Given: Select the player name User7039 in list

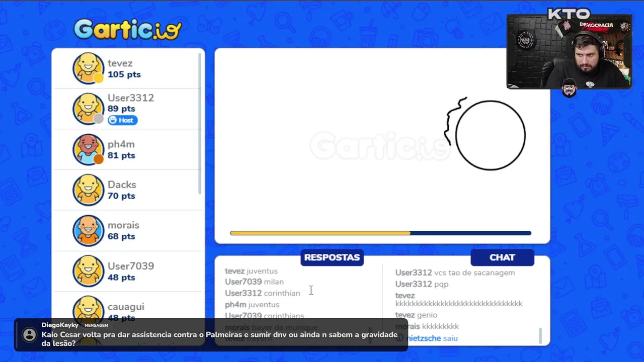Looking at the screenshot, I should coord(131,266).
